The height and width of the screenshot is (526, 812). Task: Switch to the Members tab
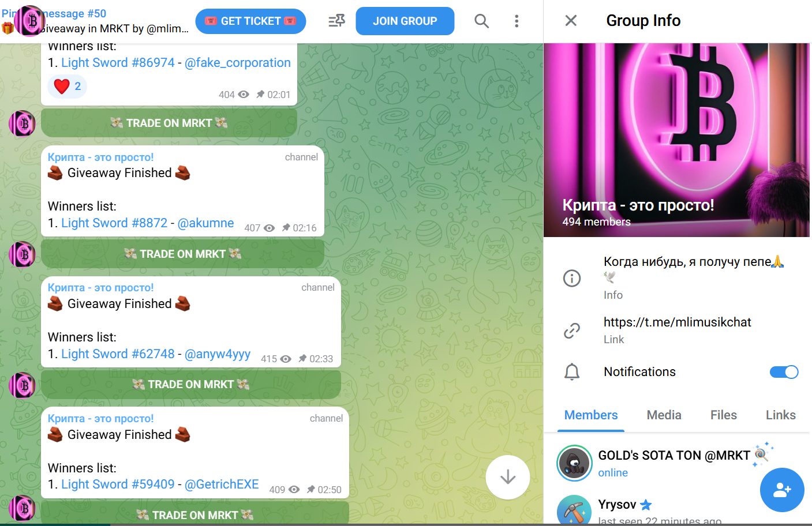coord(591,415)
